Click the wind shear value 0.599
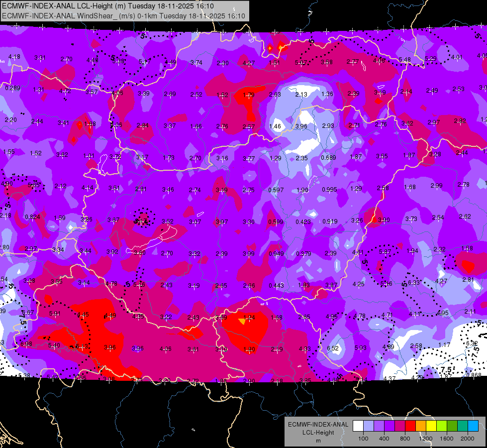Image resolution: width=487 pixels, height=448 pixels. (276, 222)
